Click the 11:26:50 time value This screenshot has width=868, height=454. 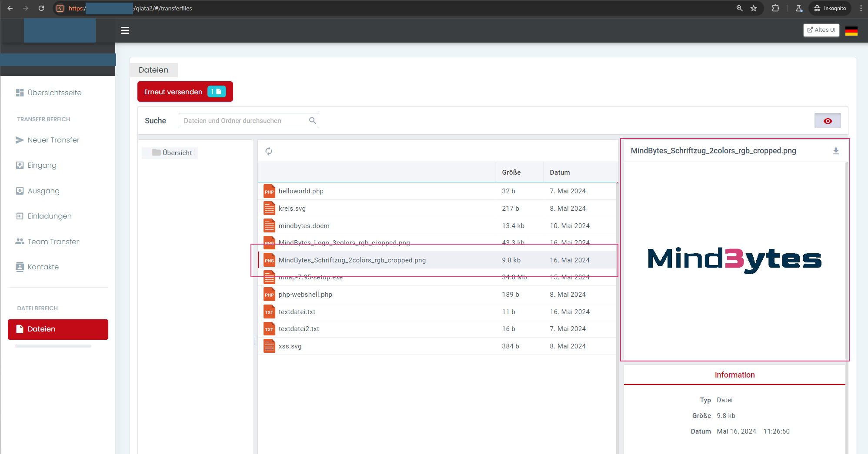[776, 431]
